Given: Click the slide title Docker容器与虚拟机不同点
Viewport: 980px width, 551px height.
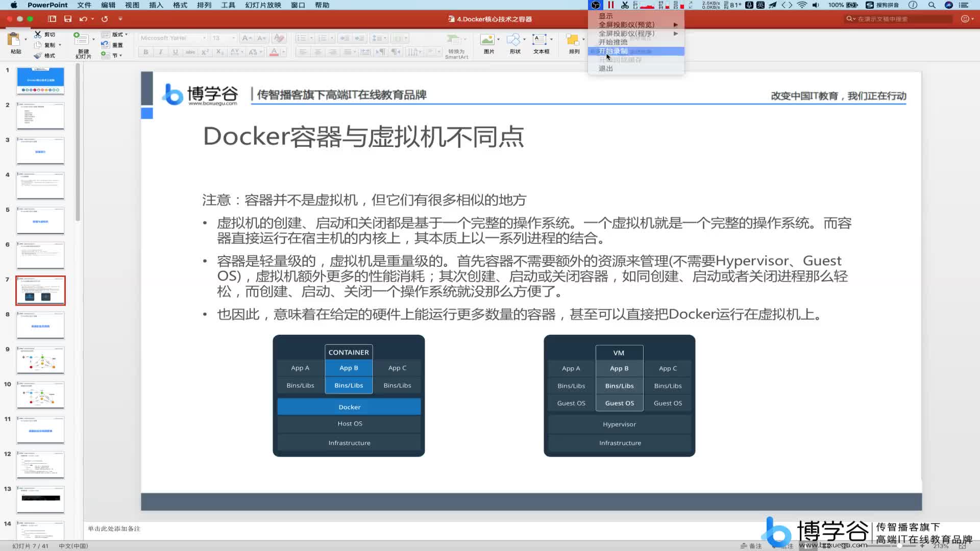Looking at the screenshot, I should pos(363,137).
